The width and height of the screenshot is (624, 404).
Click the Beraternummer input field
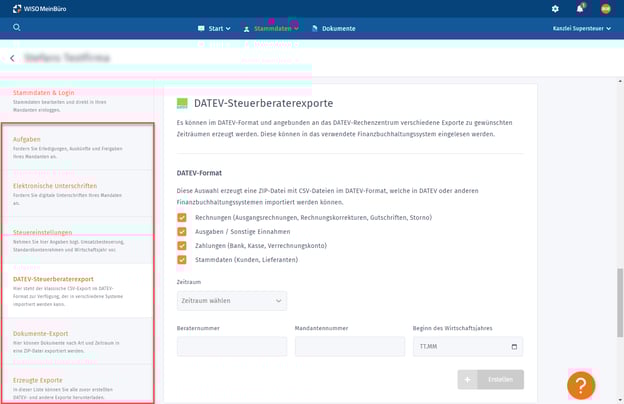coord(231,347)
